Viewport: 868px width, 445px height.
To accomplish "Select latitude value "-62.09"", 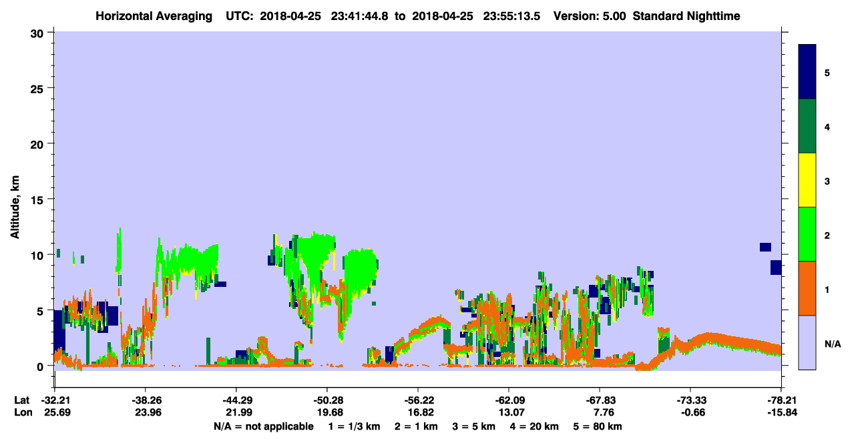I will pyautogui.click(x=508, y=400).
